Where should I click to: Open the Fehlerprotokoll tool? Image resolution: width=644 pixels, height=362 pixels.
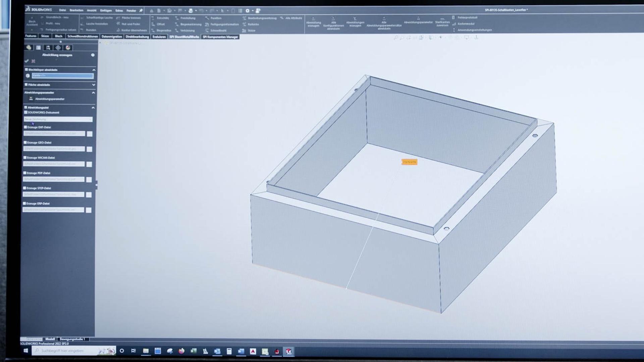point(465,17)
